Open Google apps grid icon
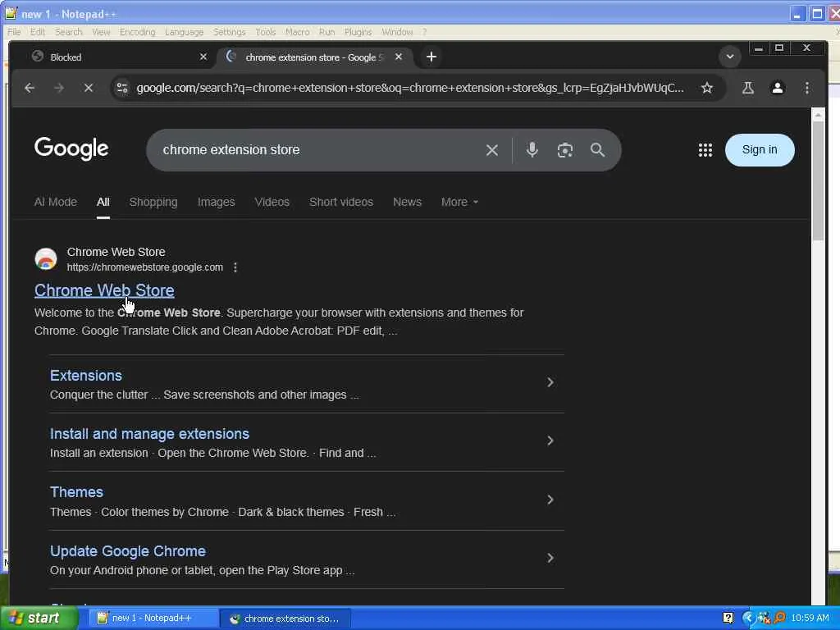Image resolution: width=840 pixels, height=630 pixels. pyautogui.click(x=705, y=150)
